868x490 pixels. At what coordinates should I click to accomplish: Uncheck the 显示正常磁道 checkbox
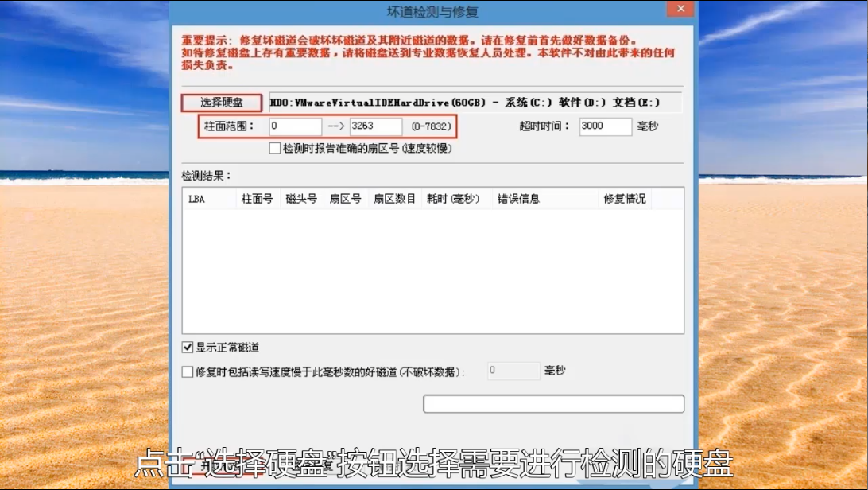coord(188,348)
